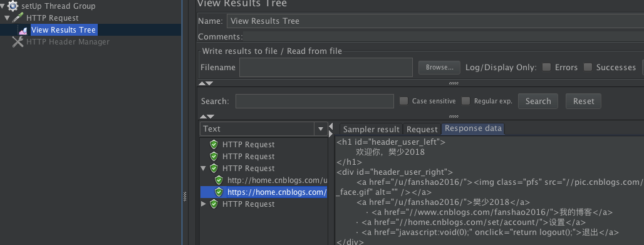Click the '欢迎你，樊少2018' line in response
Screen dimensions: 644x245
390,152
